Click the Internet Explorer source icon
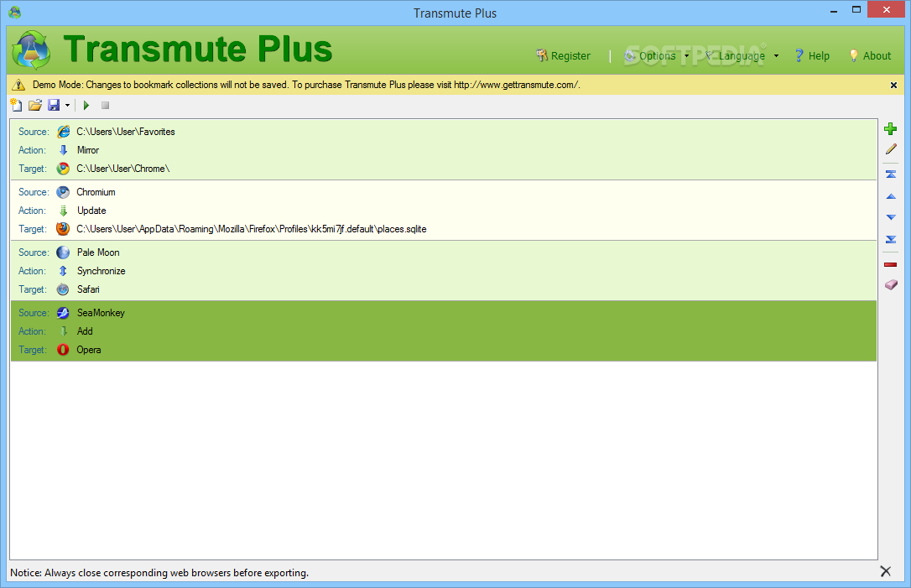Screen dimensions: 911x588 click(63, 132)
